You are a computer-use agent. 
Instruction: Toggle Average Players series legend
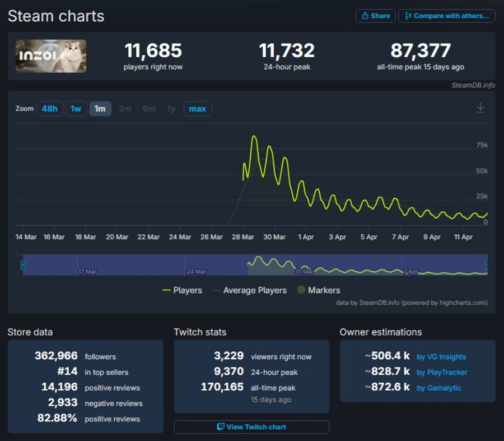[x=249, y=290]
